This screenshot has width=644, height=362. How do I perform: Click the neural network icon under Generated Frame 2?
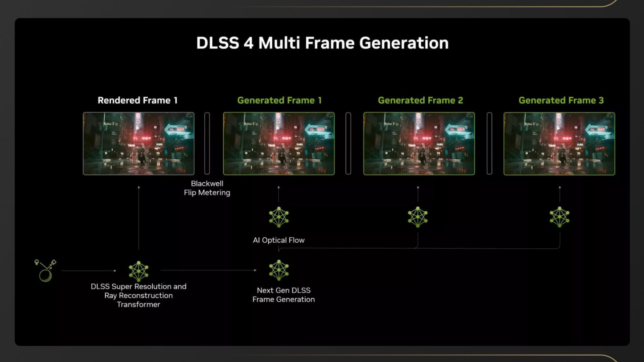[418, 217]
